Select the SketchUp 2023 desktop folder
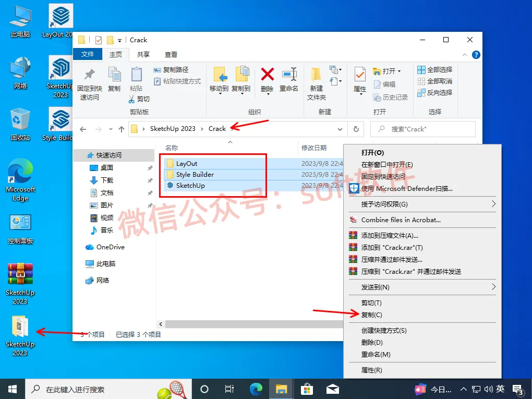Screen dimensions: 532x399 coord(20,336)
